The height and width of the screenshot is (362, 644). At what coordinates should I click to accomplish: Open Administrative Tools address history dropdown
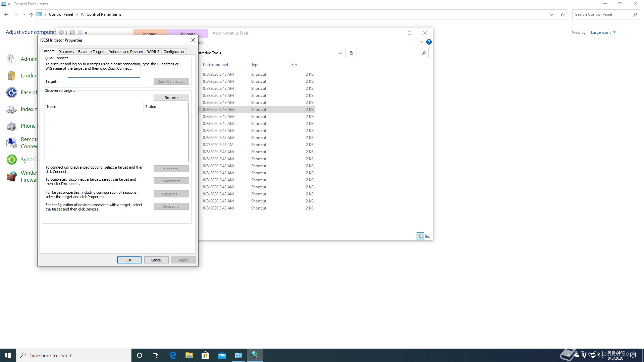340,53
